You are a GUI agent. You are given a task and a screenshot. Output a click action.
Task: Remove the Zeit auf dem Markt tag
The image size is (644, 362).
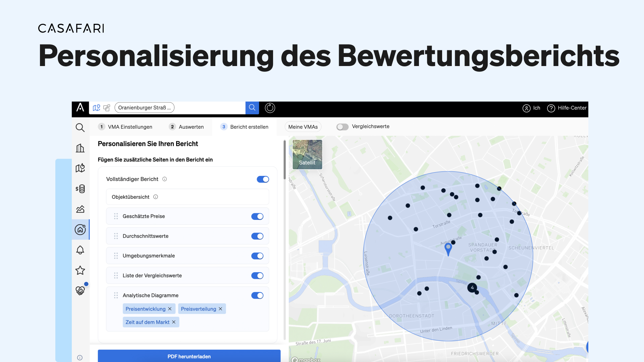[174, 322]
